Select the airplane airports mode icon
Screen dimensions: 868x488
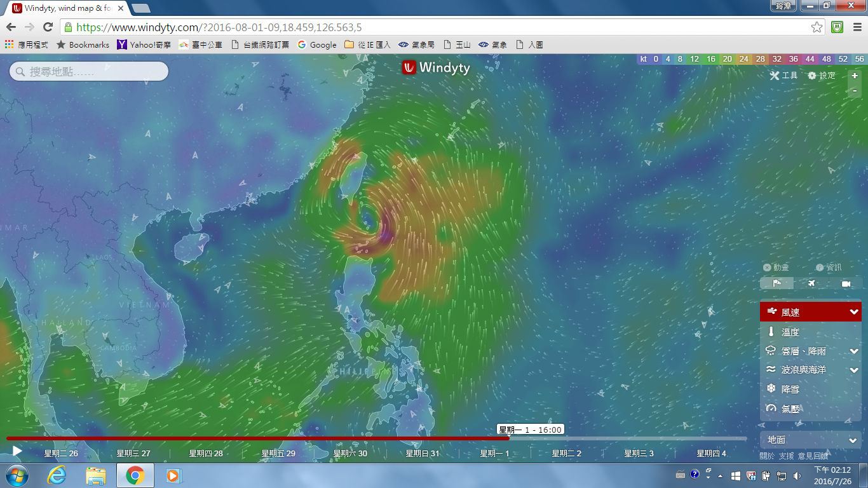[x=811, y=283]
